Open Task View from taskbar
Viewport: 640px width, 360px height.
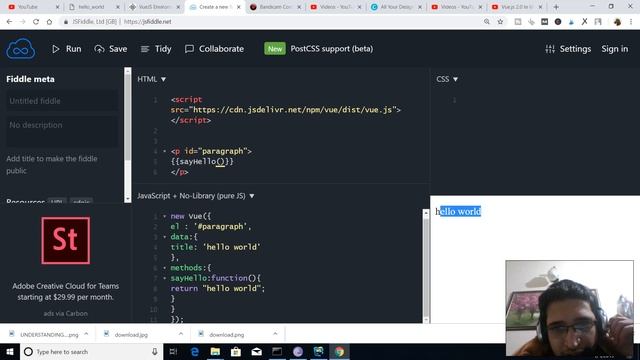(173, 351)
